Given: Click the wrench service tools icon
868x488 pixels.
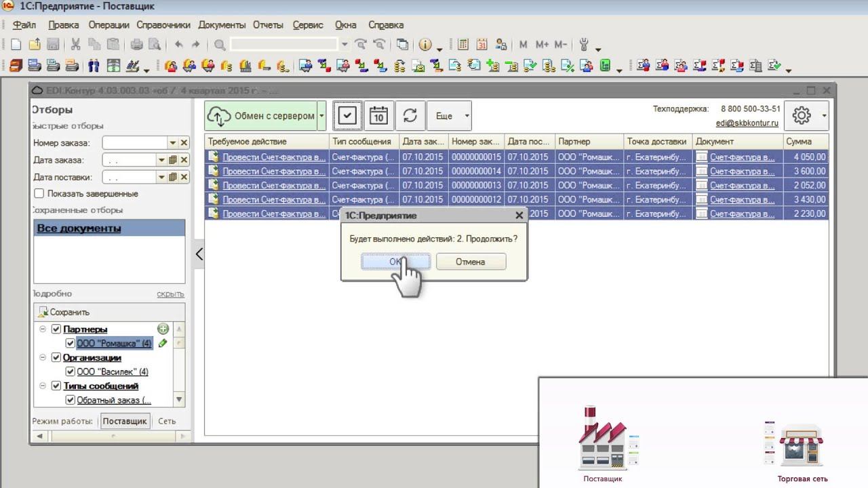Looking at the screenshot, I should point(584,45).
